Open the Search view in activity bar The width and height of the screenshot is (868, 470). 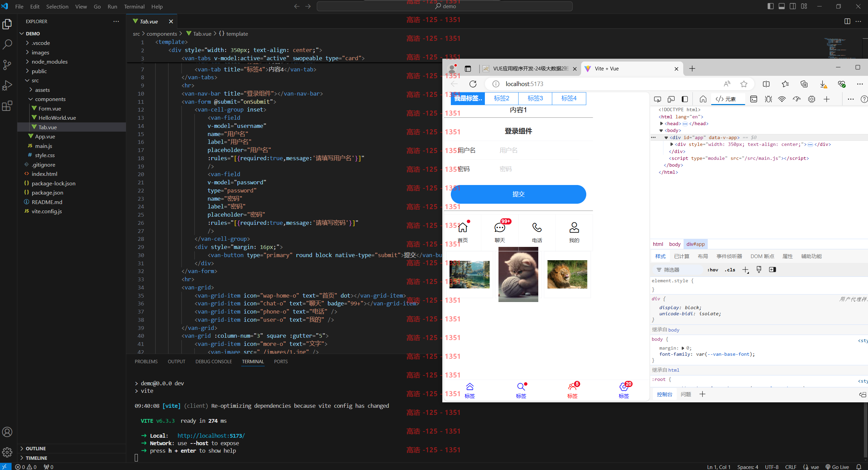coord(7,44)
